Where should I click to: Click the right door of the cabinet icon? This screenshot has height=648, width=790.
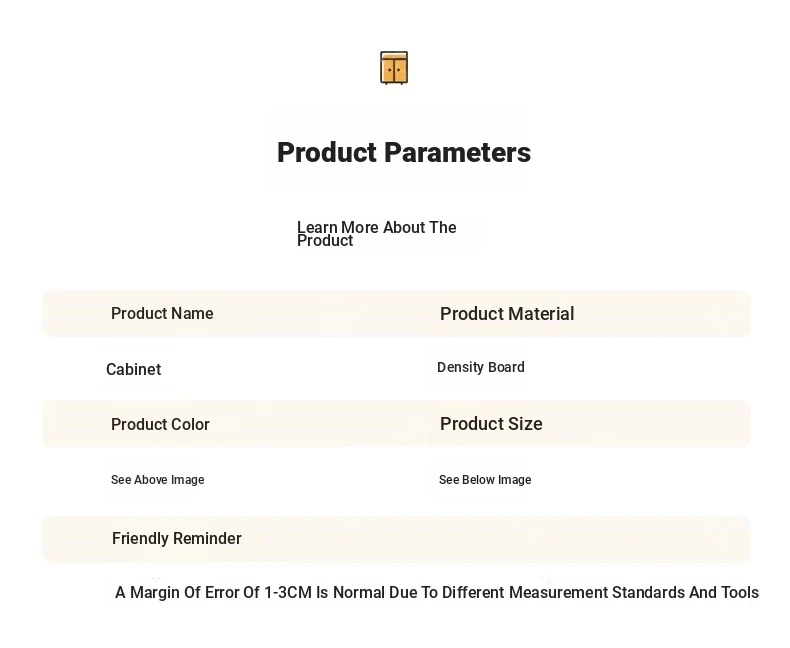(x=400, y=70)
